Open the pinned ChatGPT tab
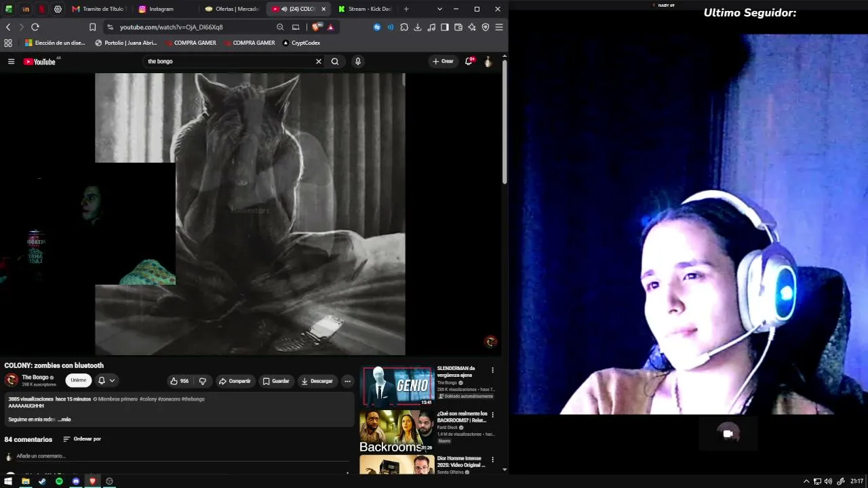Screen dimensions: 868x488 58,9
